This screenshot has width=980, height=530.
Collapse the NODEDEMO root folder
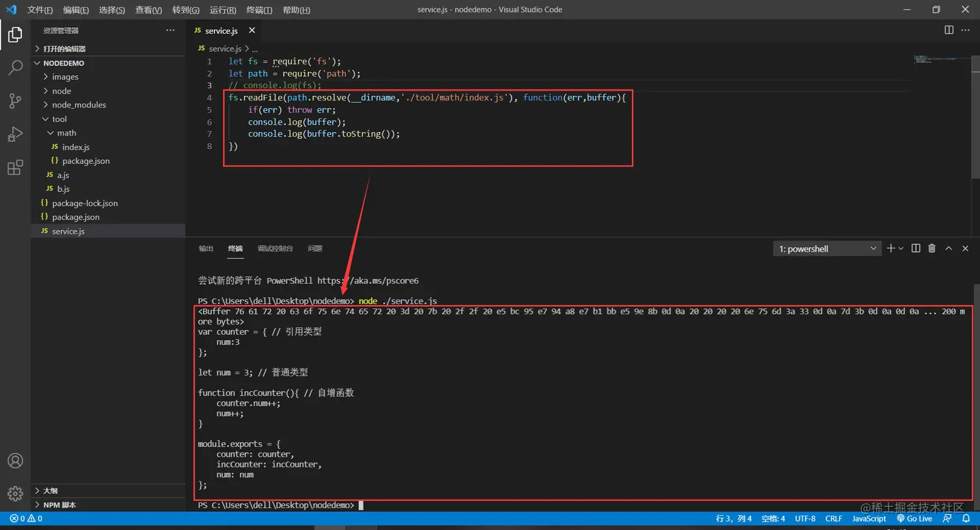[x=108, y=63]
